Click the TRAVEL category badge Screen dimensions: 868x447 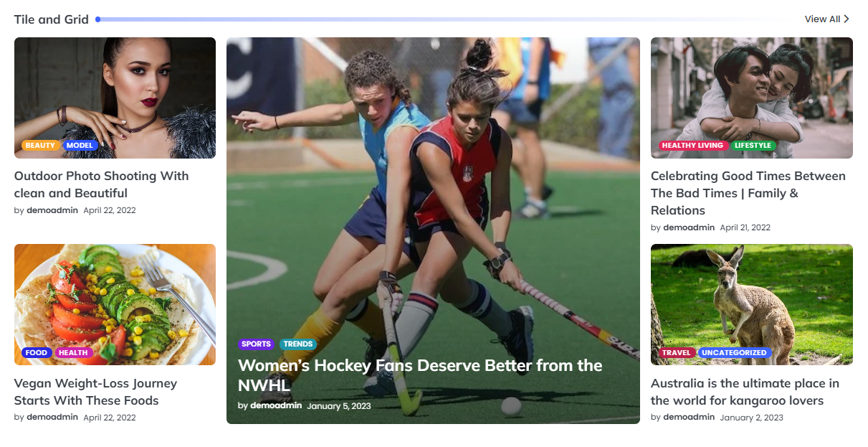(x=677, y=353)
